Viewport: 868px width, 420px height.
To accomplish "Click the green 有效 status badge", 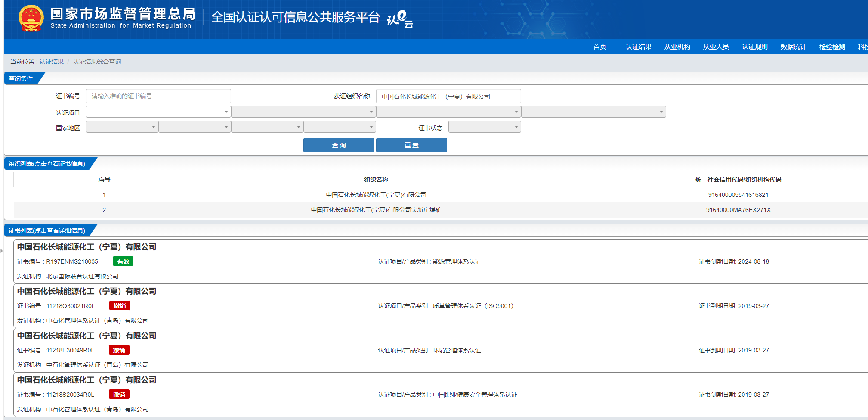I will point(123,261).
